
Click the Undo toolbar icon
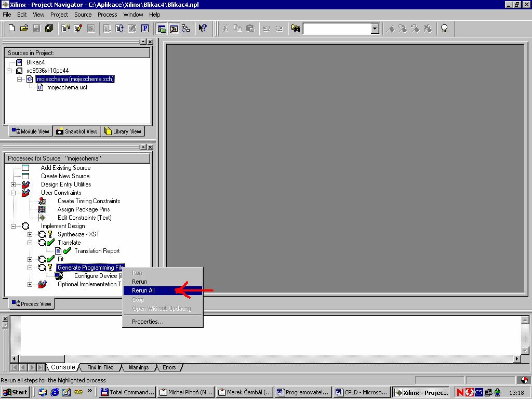(x=267, y=28)
